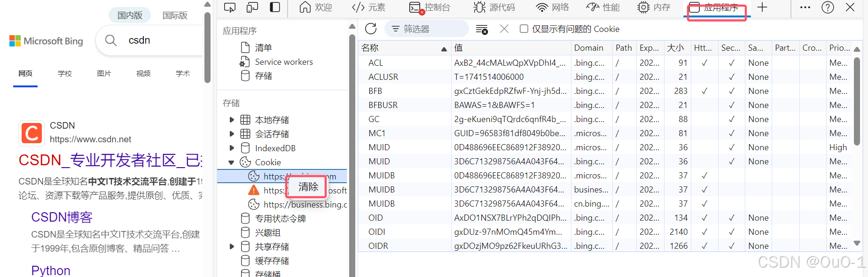The image size is (868, 277).
Task: Click the value BAWAS=1&BAWFS=1
Action: 494,105
